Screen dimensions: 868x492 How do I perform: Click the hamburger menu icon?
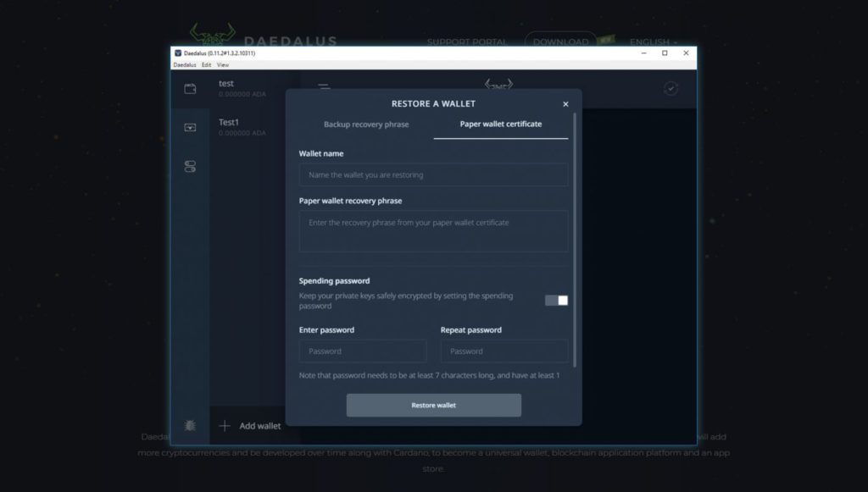point(324,86)
